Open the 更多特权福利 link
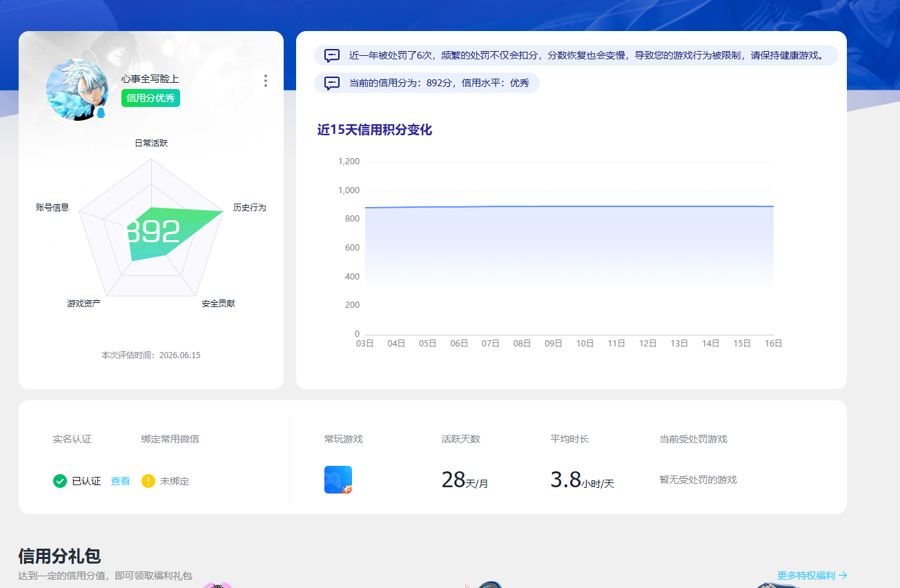This screenshot has width=900, height=588. [x=806, y=575]
